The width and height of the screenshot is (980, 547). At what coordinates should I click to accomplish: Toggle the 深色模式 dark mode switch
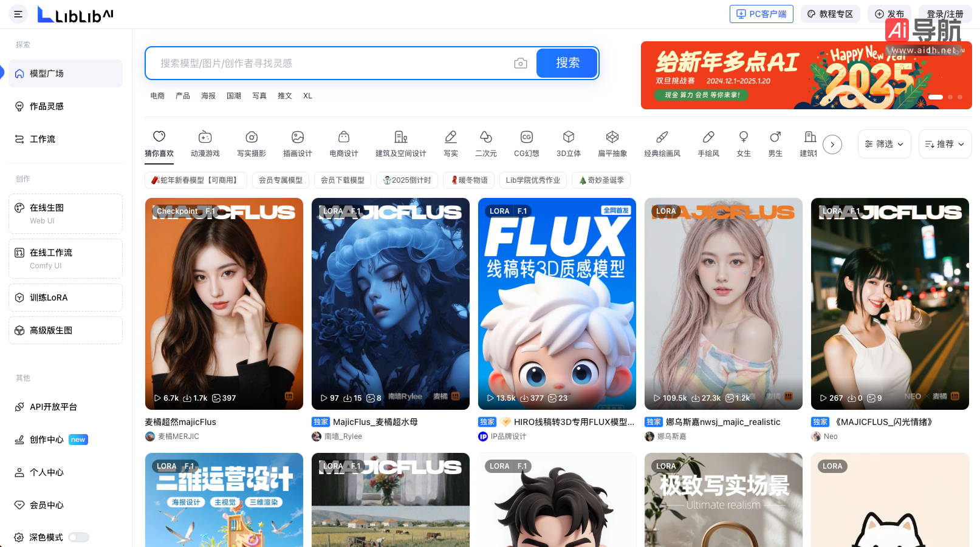(x=78, y=537)
